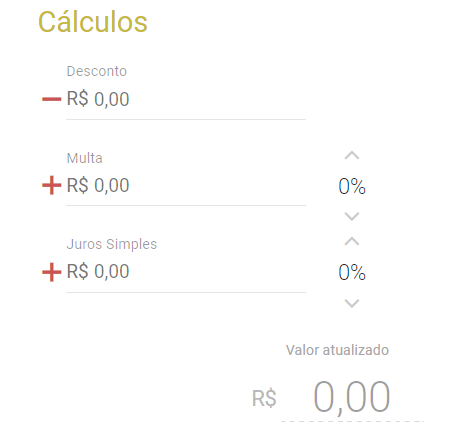Click the Cálculos section heading

click(93, 22)
